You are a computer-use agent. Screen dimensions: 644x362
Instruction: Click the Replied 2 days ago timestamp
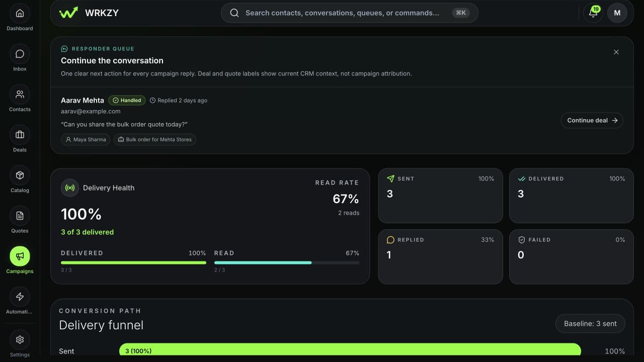(x=179, y=101)
